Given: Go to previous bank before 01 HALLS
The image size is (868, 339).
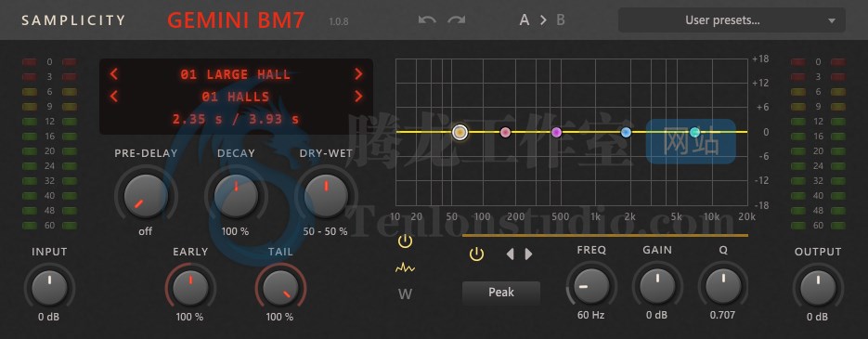Looking at the screenshot, I should point(113,97).
